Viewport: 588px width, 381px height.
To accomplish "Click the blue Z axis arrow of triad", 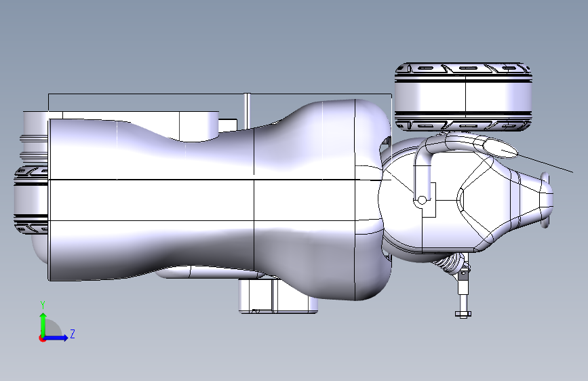I will click(x=56, y=338).
